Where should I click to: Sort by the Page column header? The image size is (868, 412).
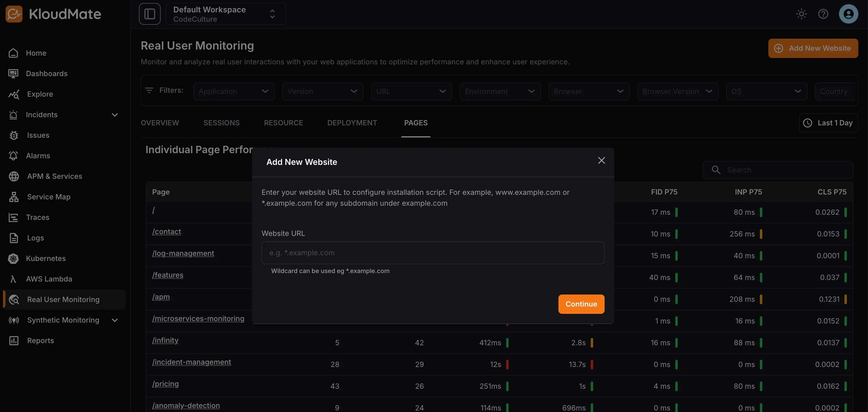point(161,192)
